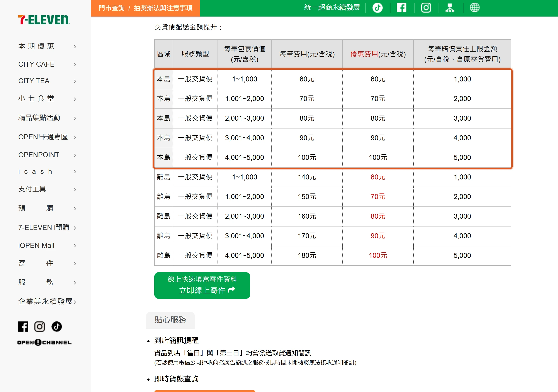The image size is (558, 392).
Task: Open the OPEN CHANNEL logo link
Action: [44, 342]
